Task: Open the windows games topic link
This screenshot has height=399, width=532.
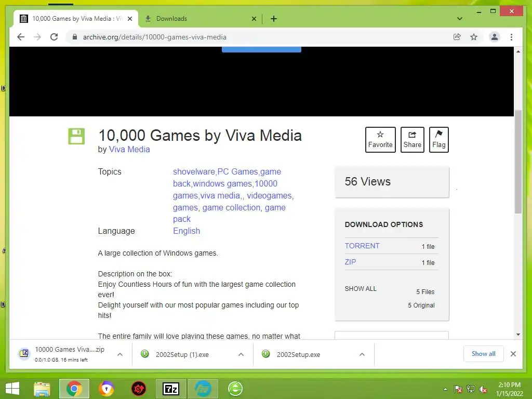Action: pos(222,183)
